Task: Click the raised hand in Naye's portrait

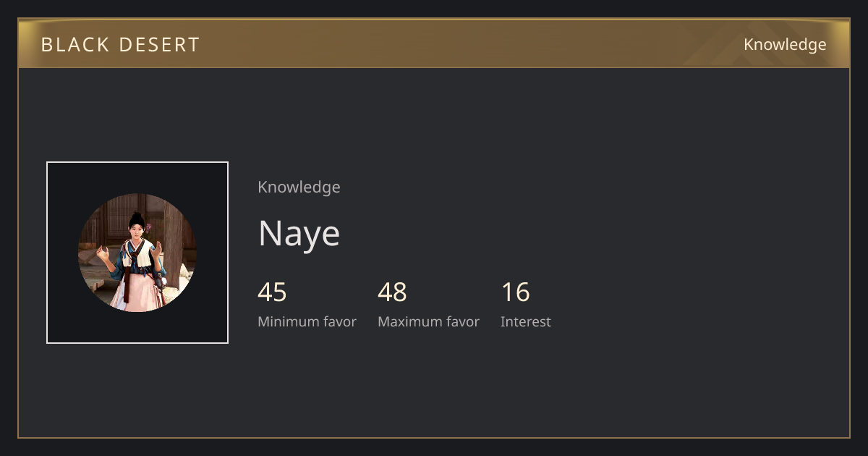Action: (103, 253)
